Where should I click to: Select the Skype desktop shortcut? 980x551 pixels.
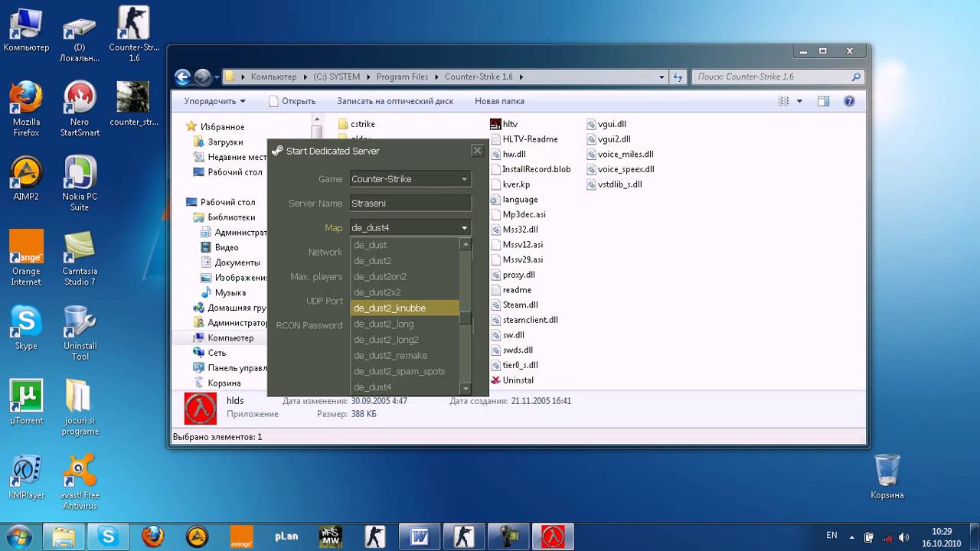pyautogui.click(x=26, y=328)
